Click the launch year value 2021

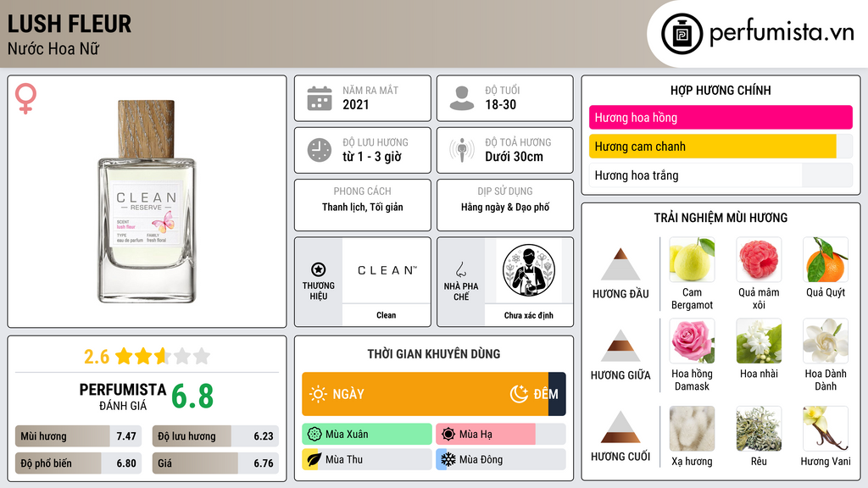(x=355, y=104)
